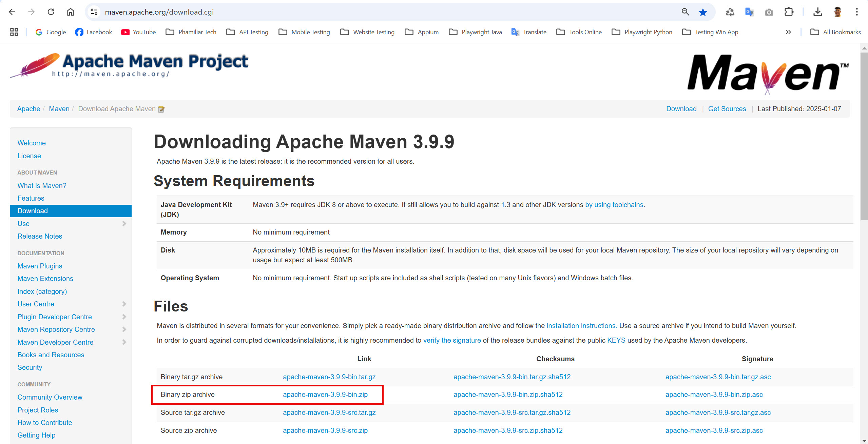
Task: Expand the Maven Developer Centre arrow
Action: (124, 342)
